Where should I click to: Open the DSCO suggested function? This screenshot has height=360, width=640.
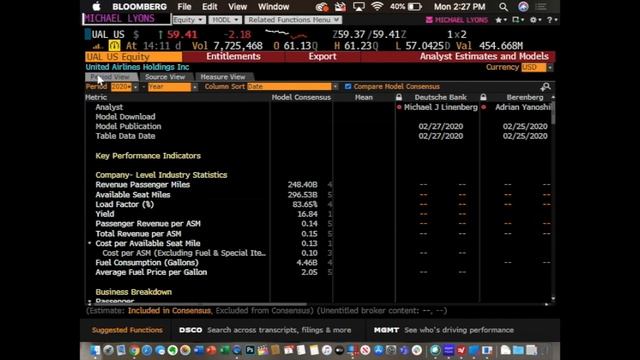[x=265, y=330]
